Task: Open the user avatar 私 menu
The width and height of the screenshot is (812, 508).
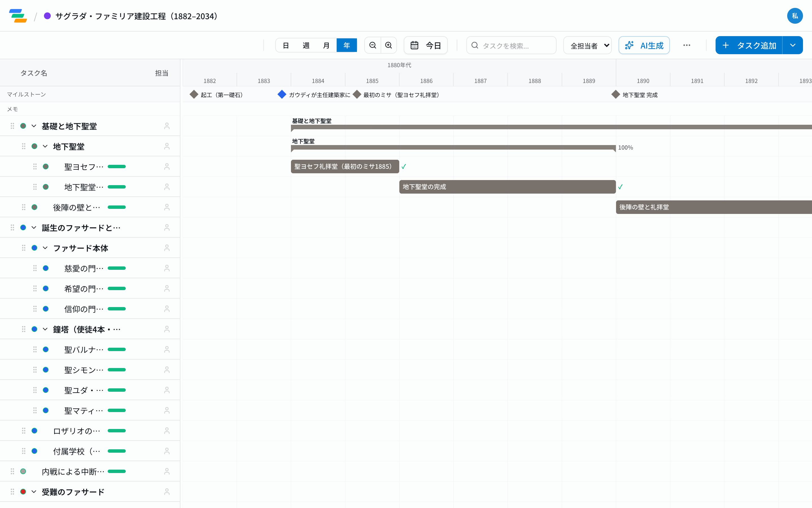Action: (x=795, y=16)
